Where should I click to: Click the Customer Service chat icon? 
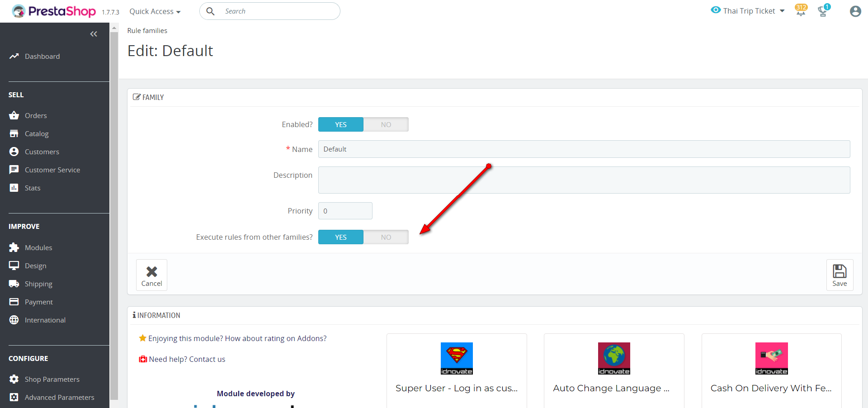click(x=14, y=170)
